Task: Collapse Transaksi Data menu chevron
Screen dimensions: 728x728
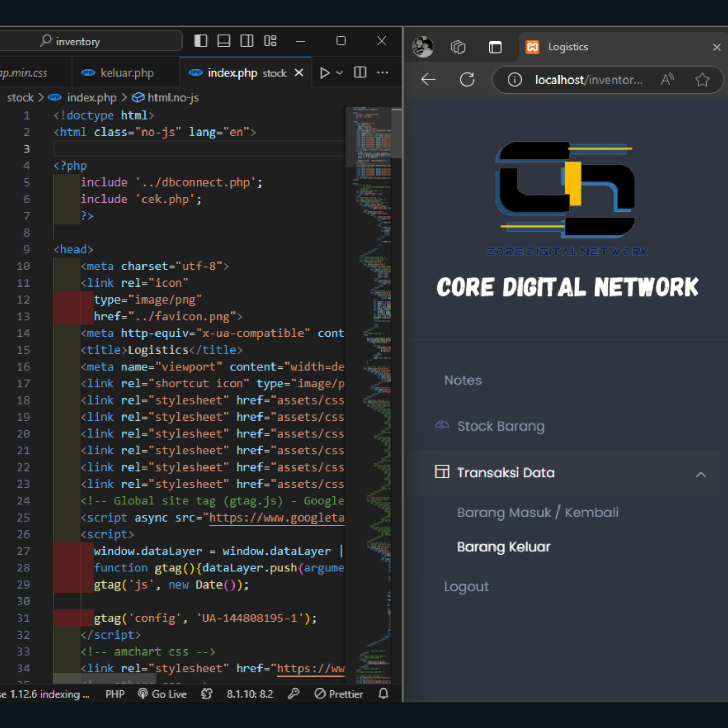Action: (700, 474)
